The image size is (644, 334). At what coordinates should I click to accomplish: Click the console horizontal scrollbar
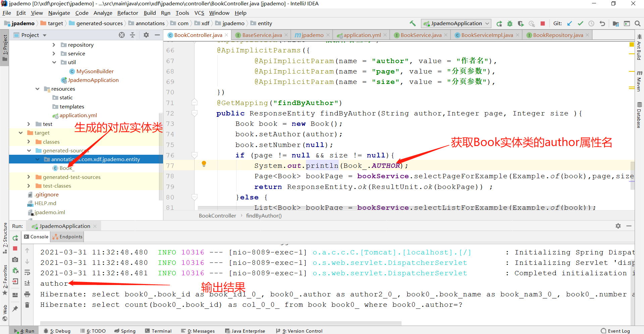point(221,323)
